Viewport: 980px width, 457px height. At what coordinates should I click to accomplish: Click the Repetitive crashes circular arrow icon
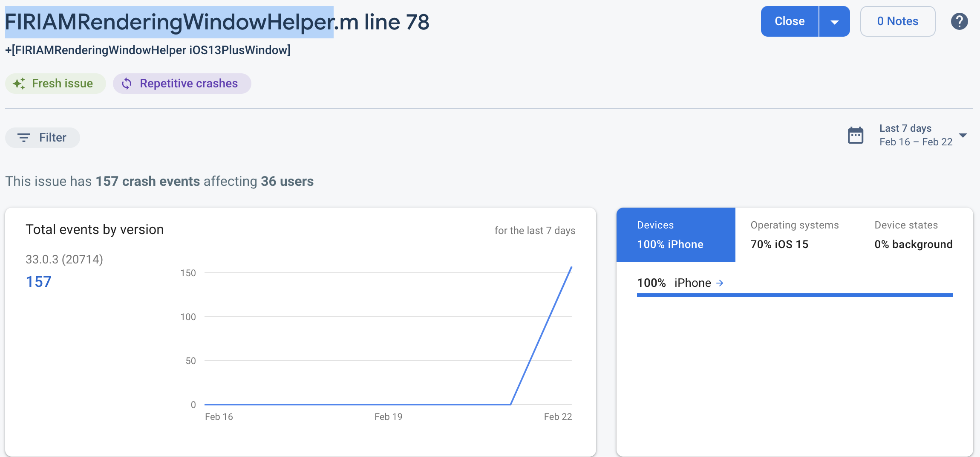pos(127,84)
